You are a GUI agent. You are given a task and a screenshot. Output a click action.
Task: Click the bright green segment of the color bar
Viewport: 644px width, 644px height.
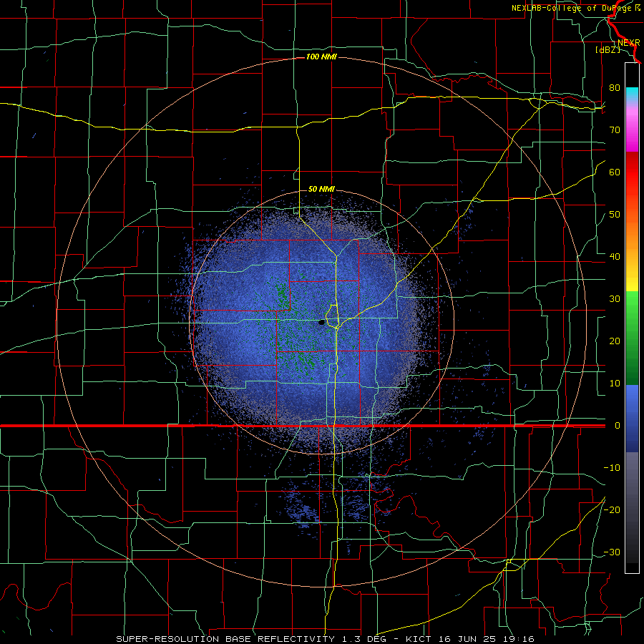(632, 306)
